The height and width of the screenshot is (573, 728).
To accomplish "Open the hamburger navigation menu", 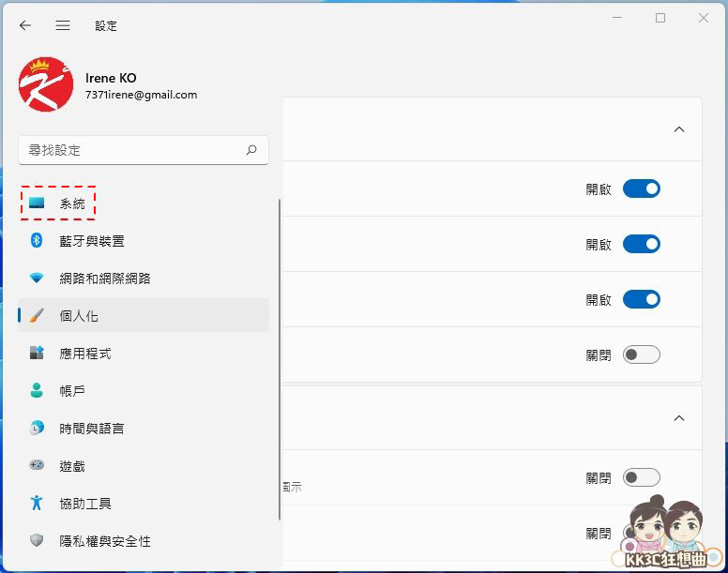I will point(63,25).
